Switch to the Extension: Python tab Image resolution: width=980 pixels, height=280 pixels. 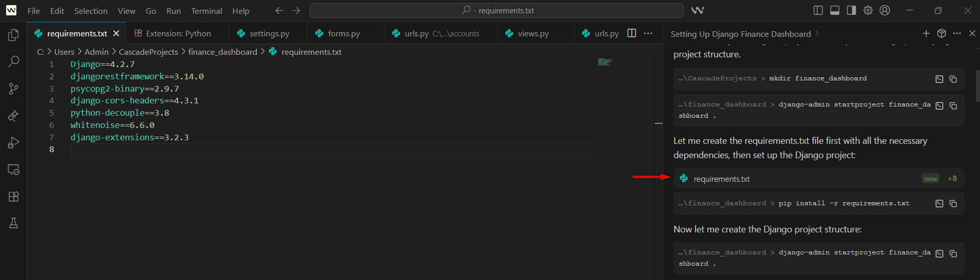coord(177,33)
